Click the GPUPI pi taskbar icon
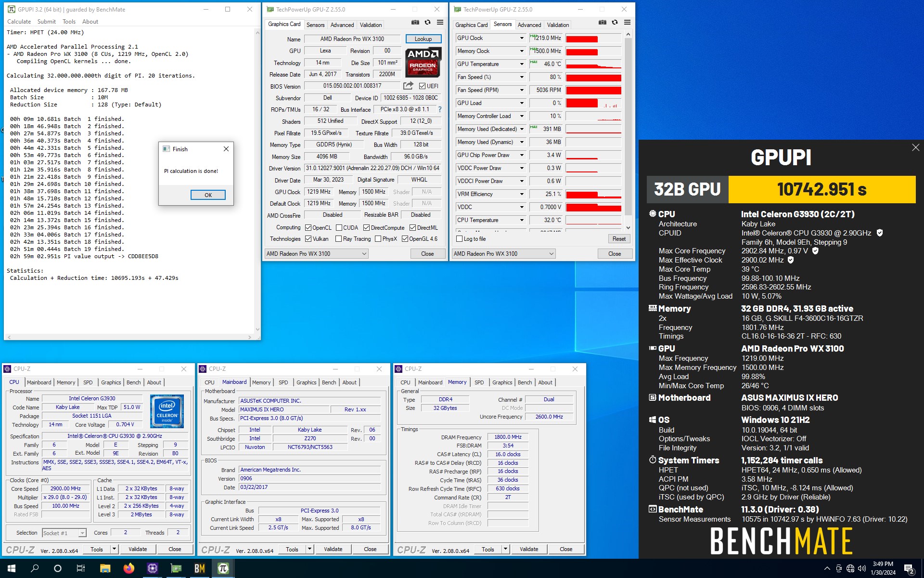The width and height of the screenshot is (924, 578). point(223,568)
